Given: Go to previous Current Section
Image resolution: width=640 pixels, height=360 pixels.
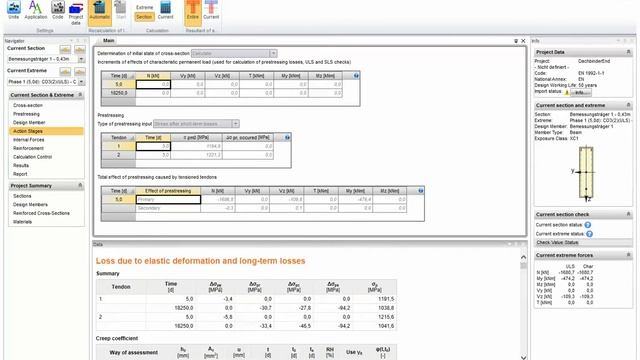Looking at the screenshot, I should (x=65, y=49).
